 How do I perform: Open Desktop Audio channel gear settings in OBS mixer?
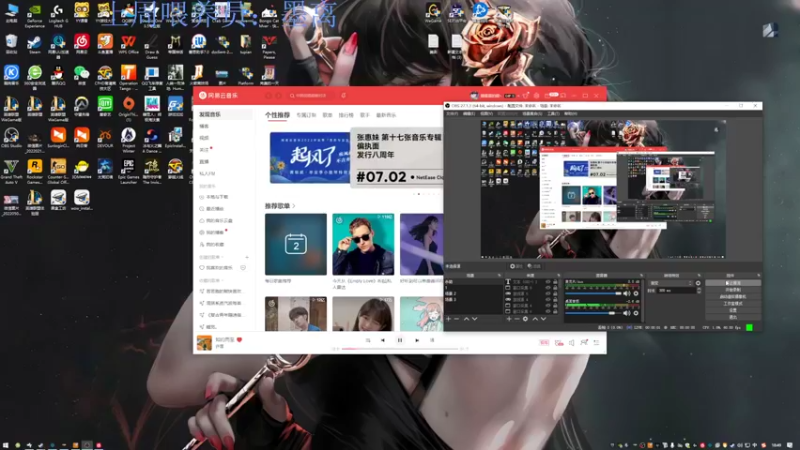pos(636,313)
